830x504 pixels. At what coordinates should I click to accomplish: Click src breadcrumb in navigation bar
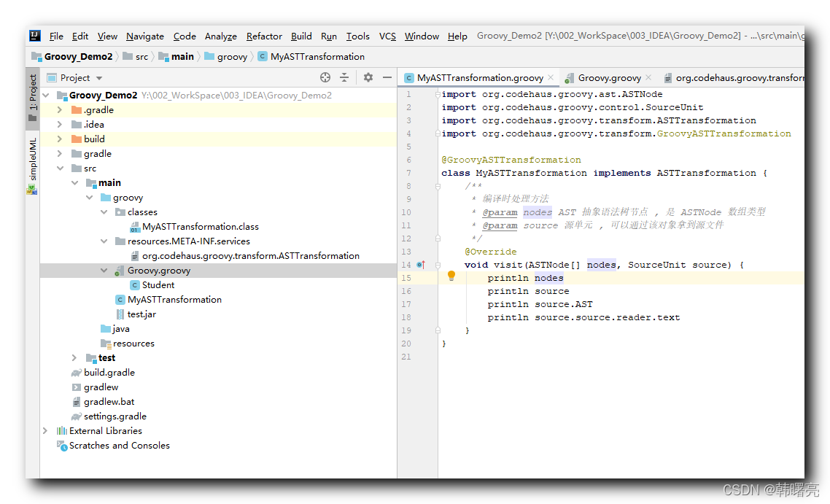(x=136, y=57)
